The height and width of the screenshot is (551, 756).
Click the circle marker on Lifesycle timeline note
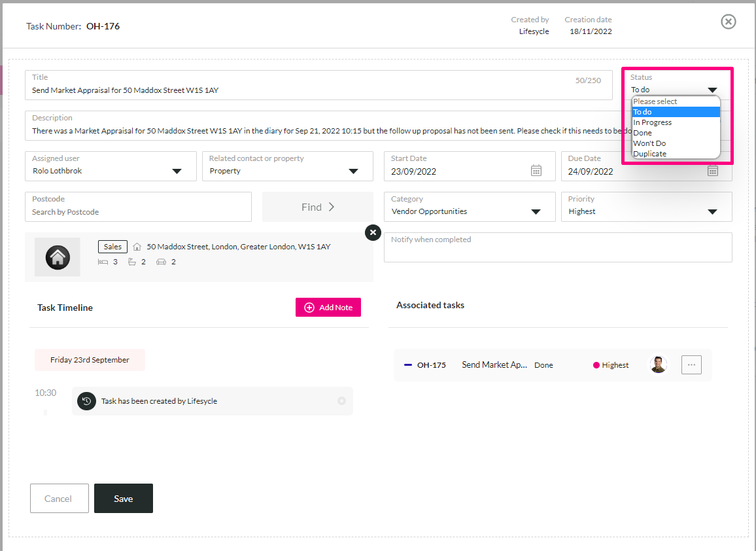341,401
